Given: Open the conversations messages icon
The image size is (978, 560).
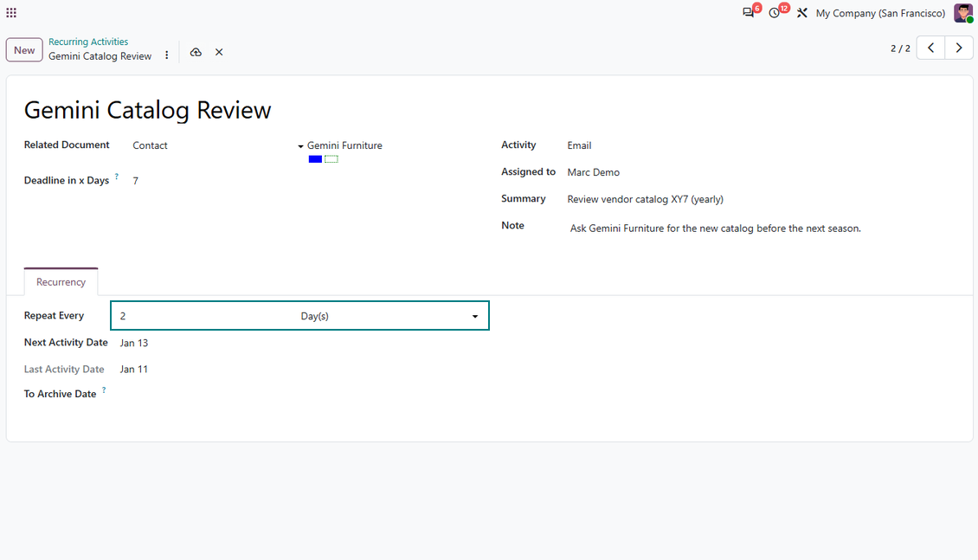Looking at the screenshot, I should [749, 12].
